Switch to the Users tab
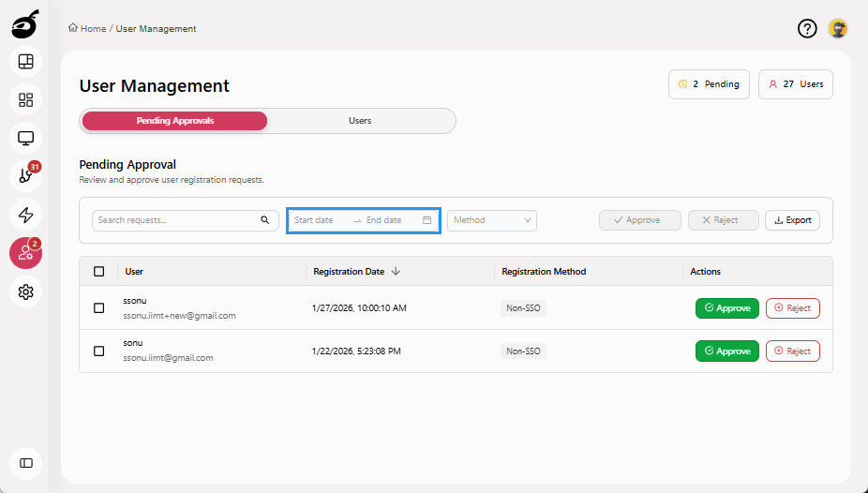 coord(360,121)
